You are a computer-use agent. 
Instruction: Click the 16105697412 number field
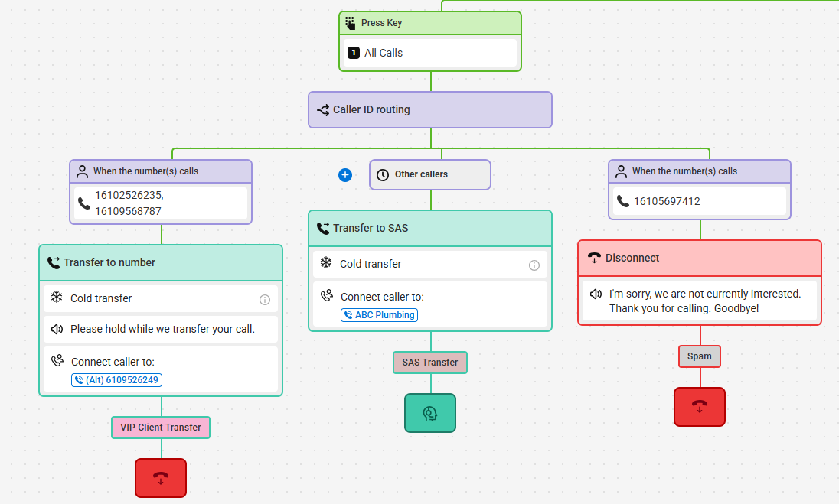pos(700,201)
